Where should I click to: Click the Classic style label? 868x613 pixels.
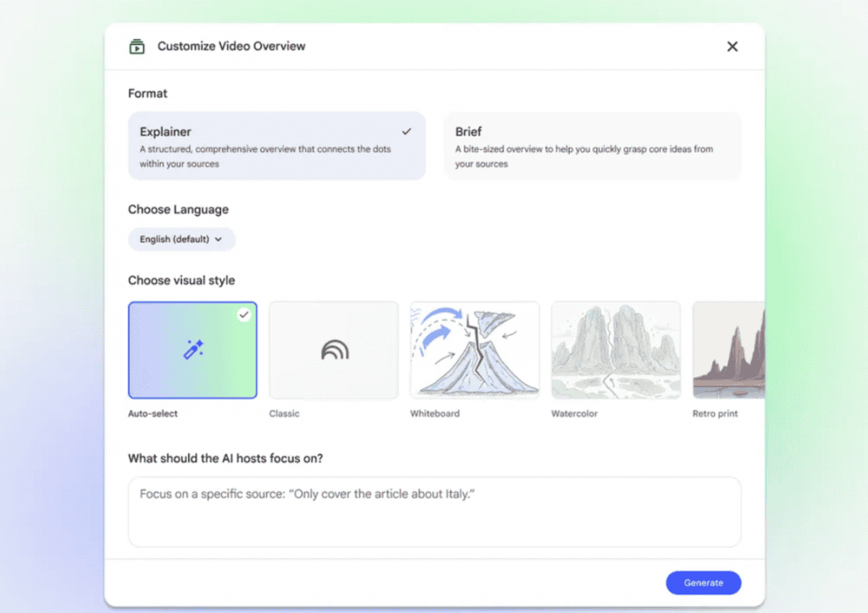[284, 414]
